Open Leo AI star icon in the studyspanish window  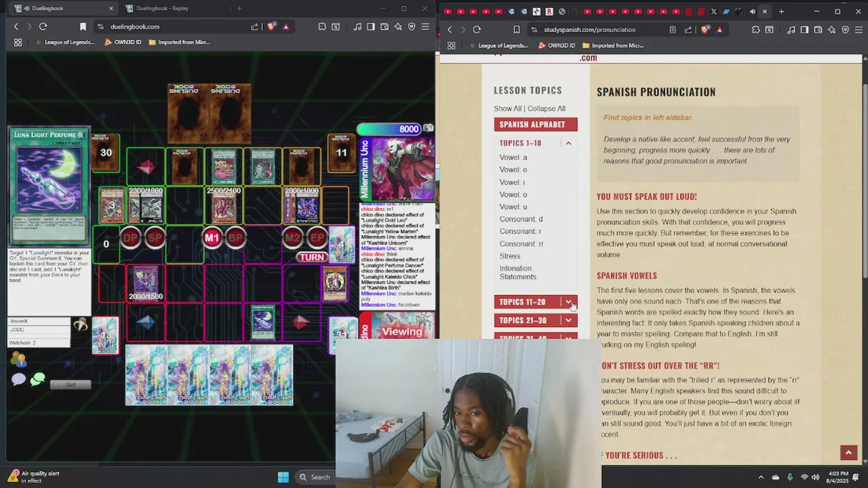pos(832,30)
